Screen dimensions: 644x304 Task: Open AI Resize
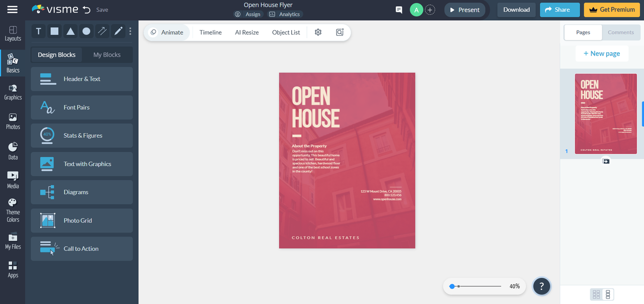click(247, 32)
